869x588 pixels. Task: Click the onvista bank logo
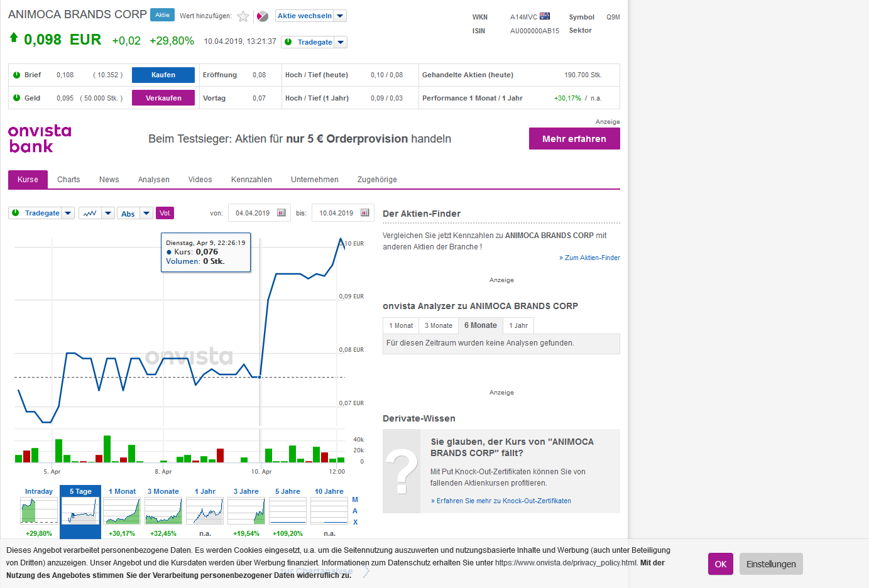click(x=40, y=139)
